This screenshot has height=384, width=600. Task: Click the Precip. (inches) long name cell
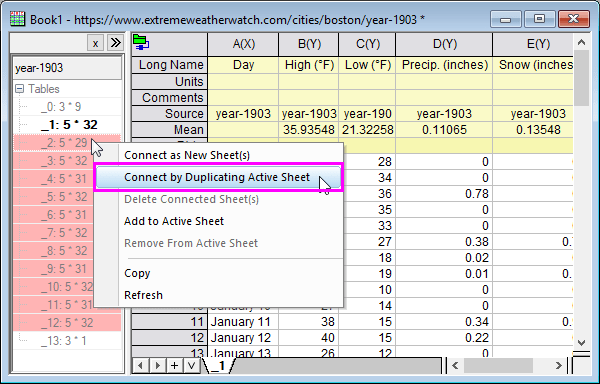point(444,65)
